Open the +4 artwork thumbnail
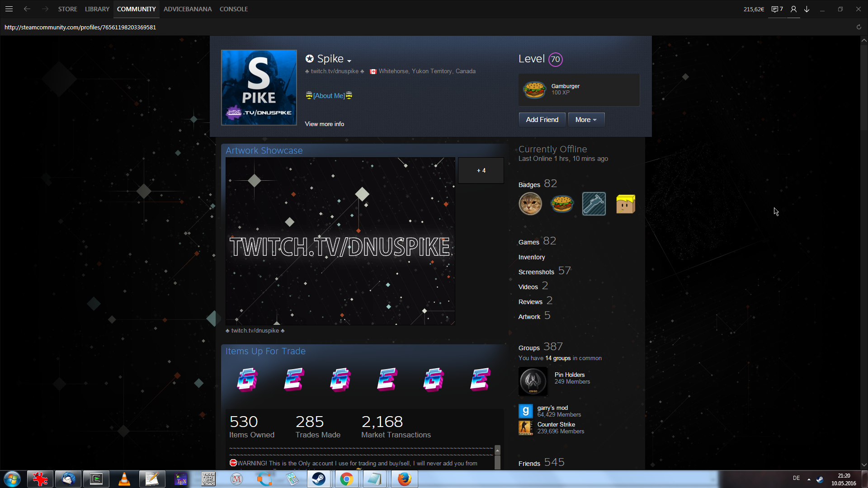This screenshot has height=488, width=868. coord(481,170)
